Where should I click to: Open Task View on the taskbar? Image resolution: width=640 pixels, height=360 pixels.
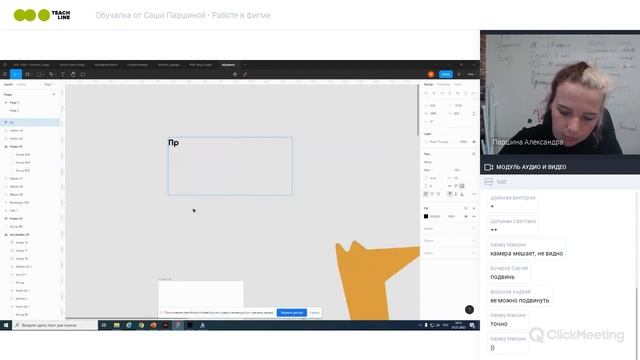[x=104, y=325]
